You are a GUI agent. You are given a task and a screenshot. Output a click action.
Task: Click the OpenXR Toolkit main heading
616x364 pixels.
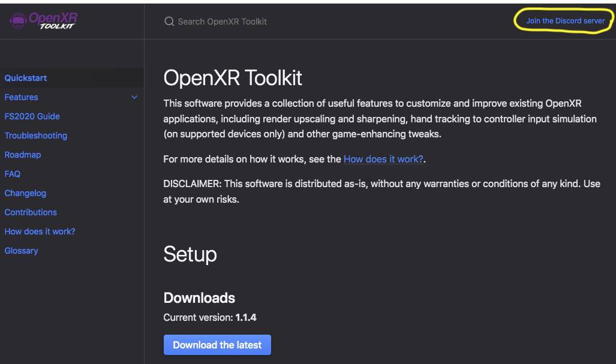click(233, 78)
